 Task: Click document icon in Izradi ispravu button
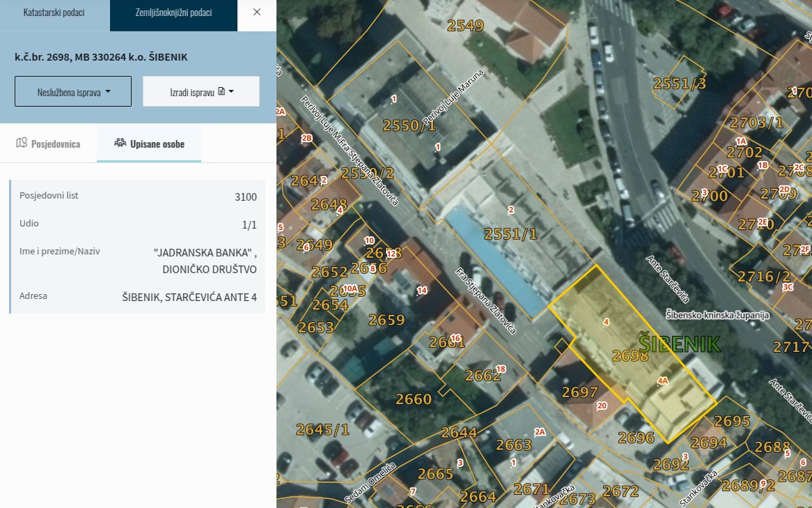click(x=221, y=91)
